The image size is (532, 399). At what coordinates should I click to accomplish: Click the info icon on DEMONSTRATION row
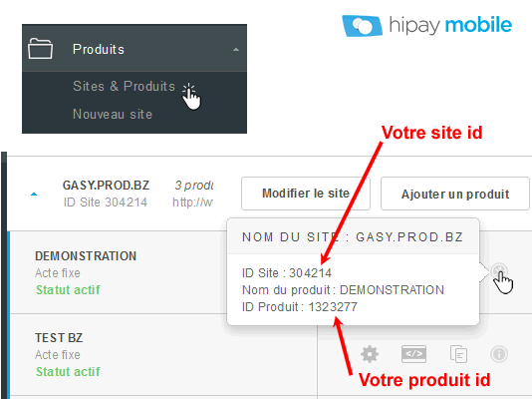pos(499,271)
